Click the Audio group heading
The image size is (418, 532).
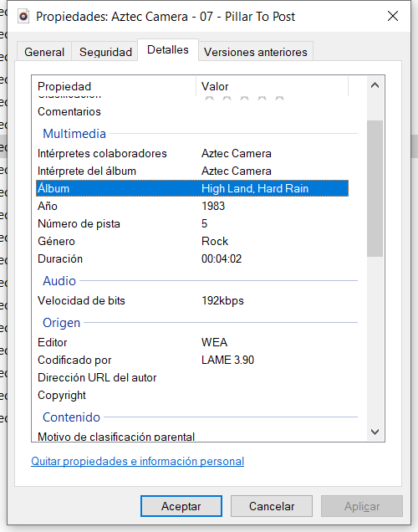pyautogui.click(x=59, y=281)
